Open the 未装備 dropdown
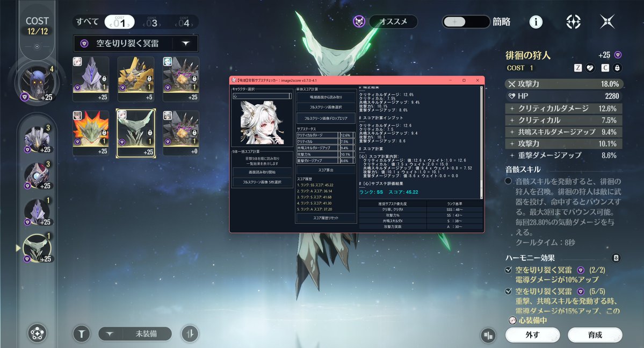This screenshot has width=644, height=348. 135,333
